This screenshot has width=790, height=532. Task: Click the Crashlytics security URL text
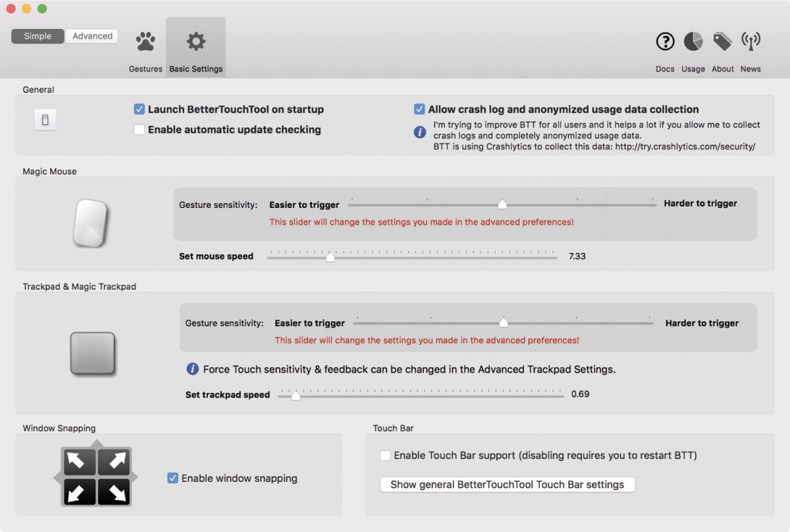click(685, 146)
